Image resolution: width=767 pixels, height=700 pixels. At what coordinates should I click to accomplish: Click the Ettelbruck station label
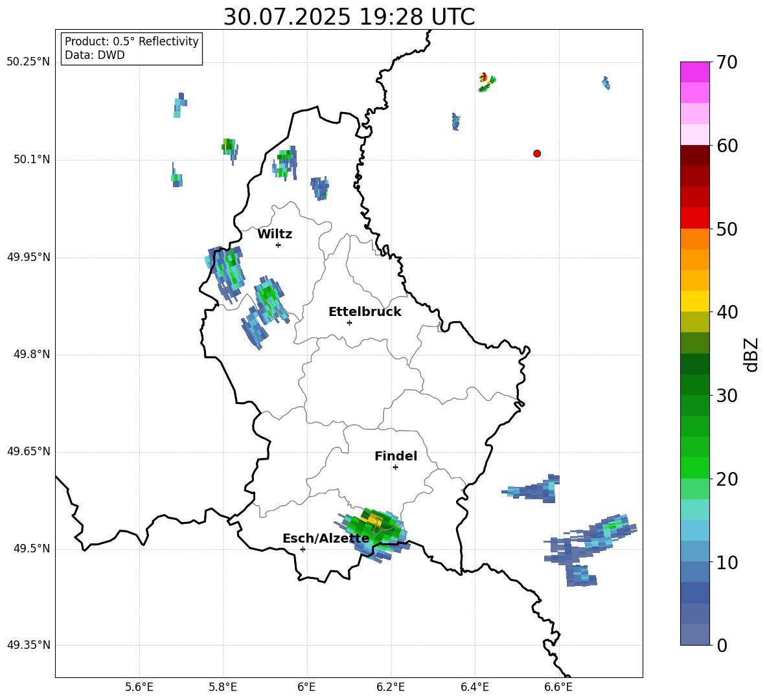(x=365, y=312)
